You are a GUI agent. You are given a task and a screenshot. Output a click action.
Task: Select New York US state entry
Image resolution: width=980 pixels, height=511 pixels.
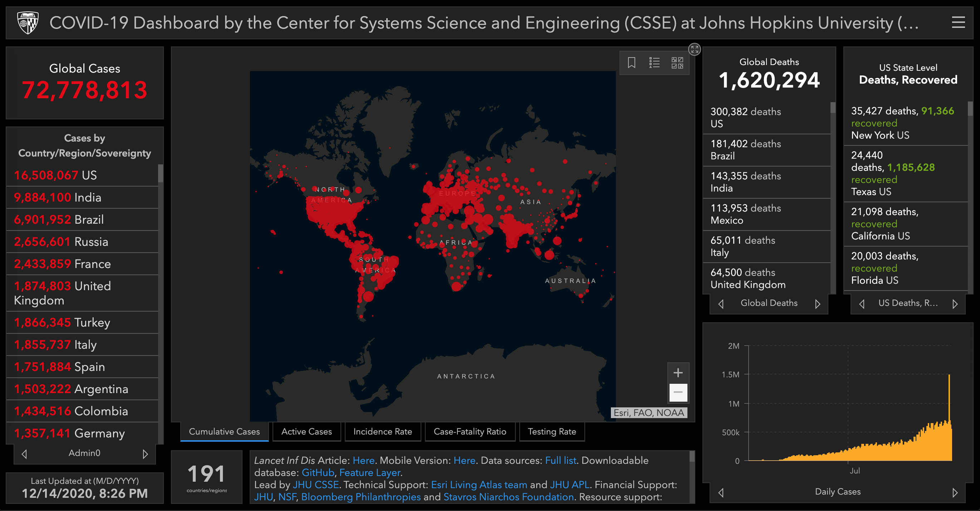tap(906, 123)
